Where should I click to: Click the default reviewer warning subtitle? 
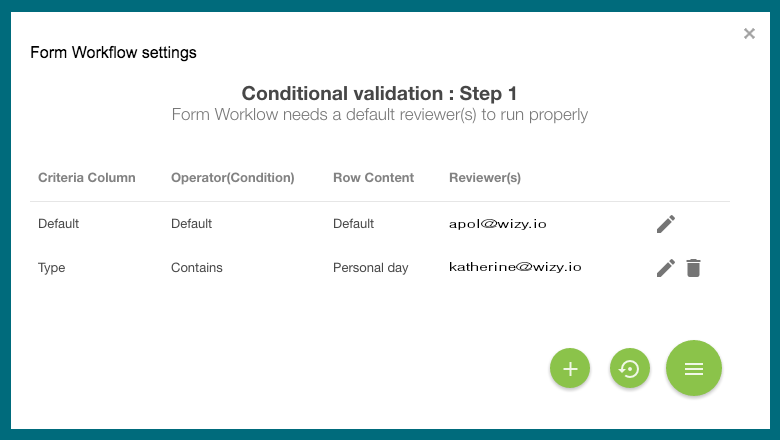point(380,114)
